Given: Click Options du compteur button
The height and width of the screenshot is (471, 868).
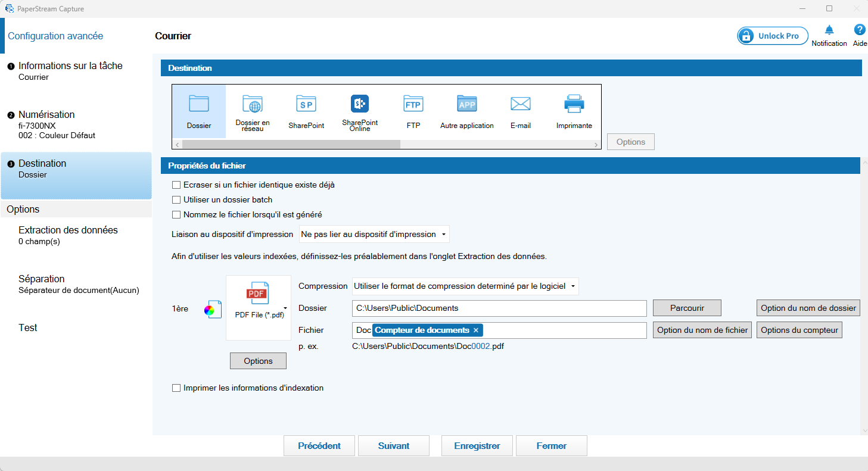Looking at the screenshot, I should tap(799, 330).
